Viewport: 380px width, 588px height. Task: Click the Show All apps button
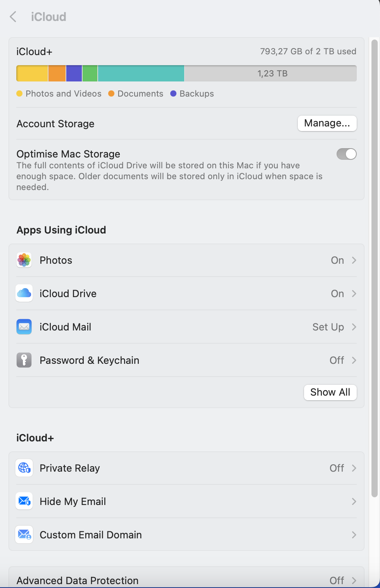(330, 392)
